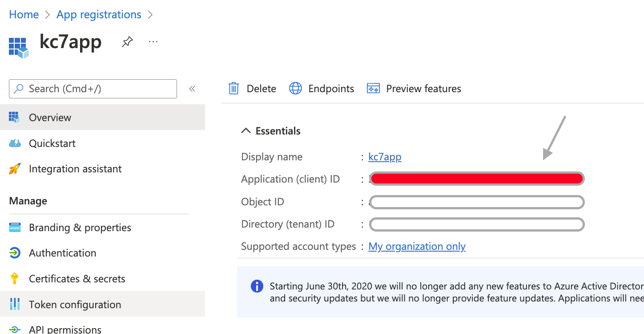This screenshot has height=334, width=644.
Task: Click the Supported account types label
Action: point(298,246)
